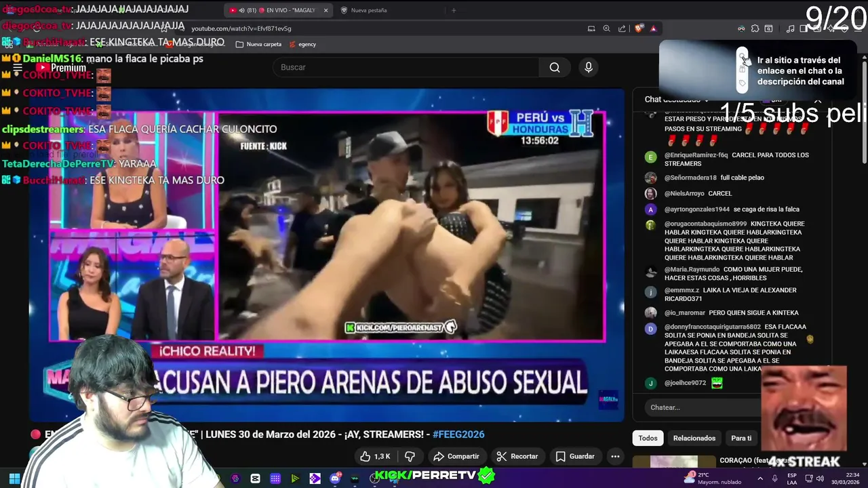The height and width of the screenshot is (488, 868).
Task: Click the YouTube search magnifier button
Action: click(x=555, y=67)
